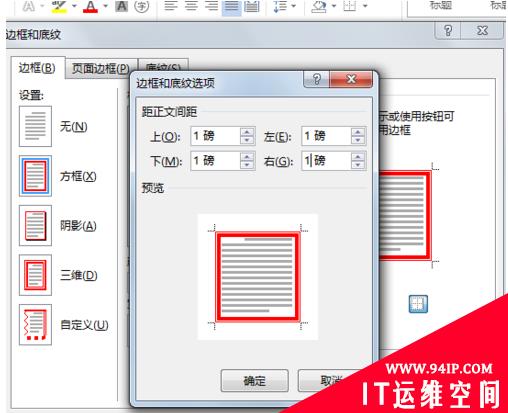Click the enclosed character icon
Image resolution: width=508 pixels, height=413 pixels.
pos(142,6)
